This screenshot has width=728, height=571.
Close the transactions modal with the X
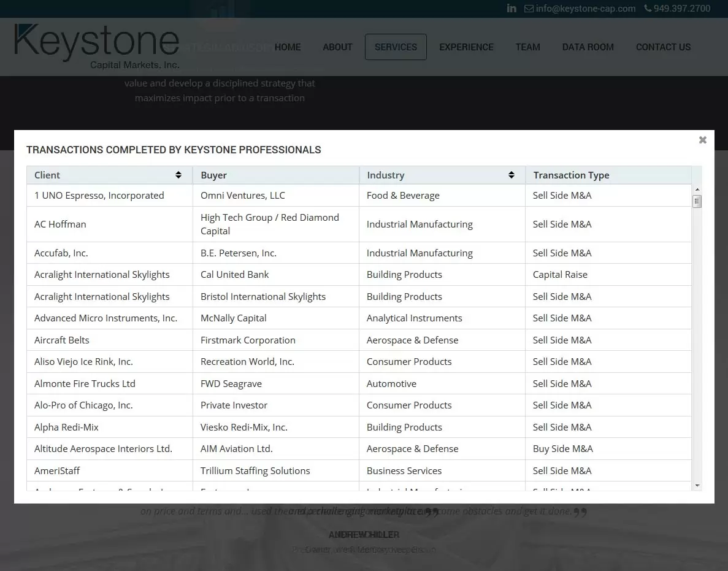pos(702,140)
